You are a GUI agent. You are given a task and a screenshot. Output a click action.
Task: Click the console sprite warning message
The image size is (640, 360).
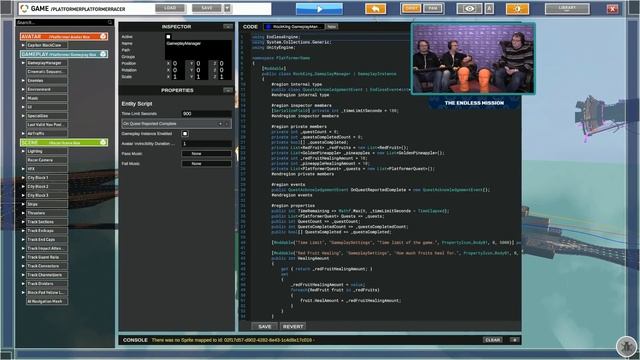point(232,340)
